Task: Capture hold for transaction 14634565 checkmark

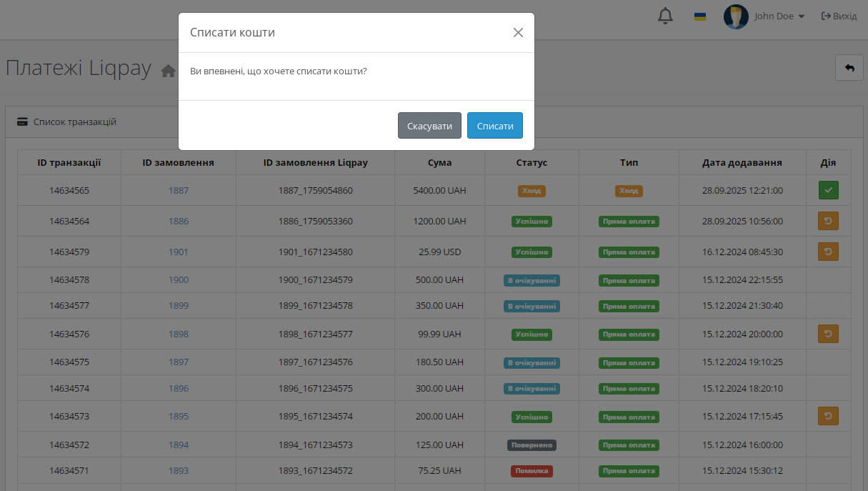Action: (828, 190)
